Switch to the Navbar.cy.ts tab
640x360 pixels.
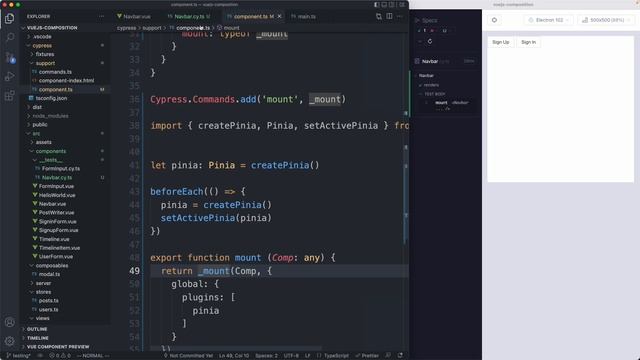tap(189, 16)
